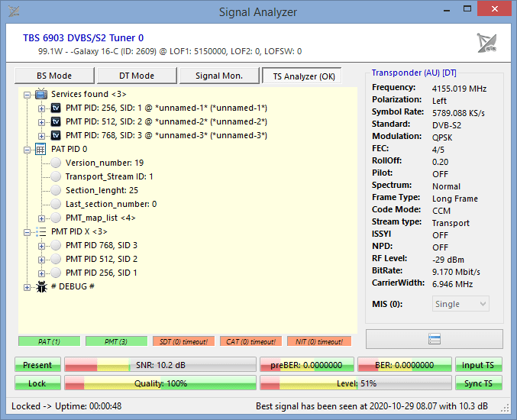Screen dimensions: 517x420
Task: Click the CarrierWidth value 6.946 MHz
Action: tap(452, 284)
